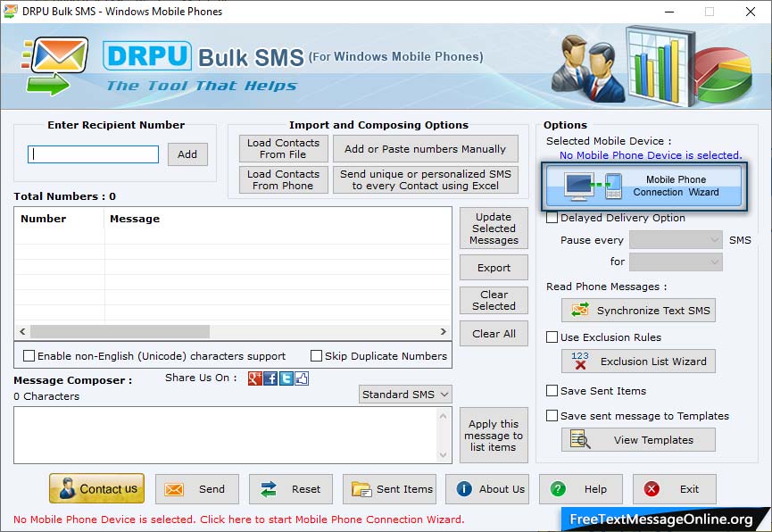The height and width of the screenshot is (532, 772).
Task: Click Clear All button
Action: [x=494, y=334]
